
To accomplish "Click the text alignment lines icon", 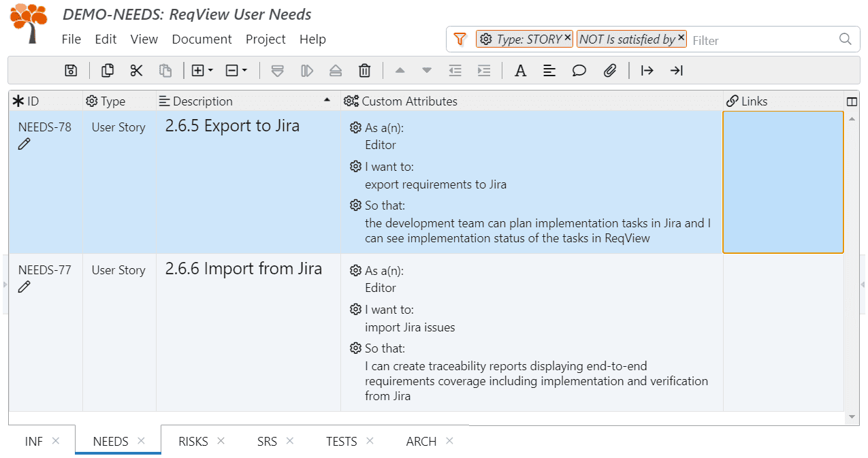I will pyautogui.click(x=549, y=70).
